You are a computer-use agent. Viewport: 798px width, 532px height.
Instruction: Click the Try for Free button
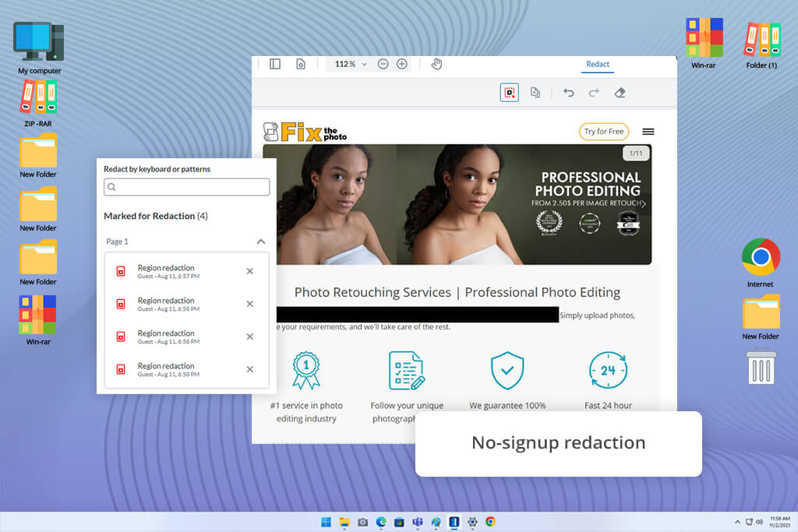[604, 131]
